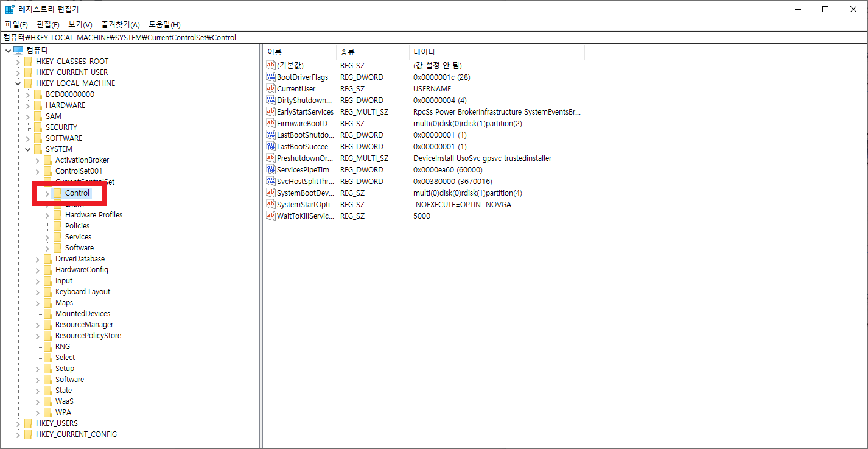The width and height of the screenshot is (868, 449).
Task: Click the DirtyShutdown DWORD value icon
Action: [x=271, y=101]
